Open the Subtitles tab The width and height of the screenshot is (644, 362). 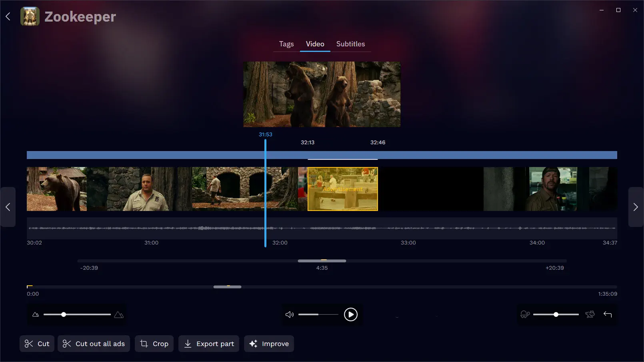point(350,44)
